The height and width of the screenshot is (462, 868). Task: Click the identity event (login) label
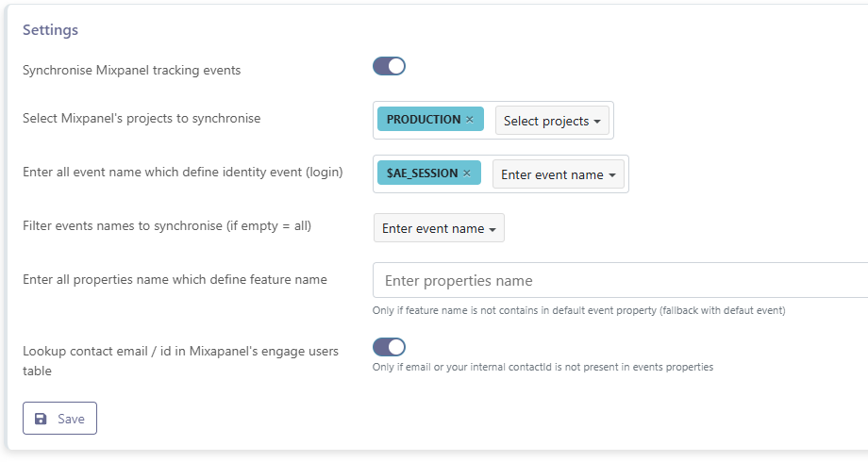point(182,172)
